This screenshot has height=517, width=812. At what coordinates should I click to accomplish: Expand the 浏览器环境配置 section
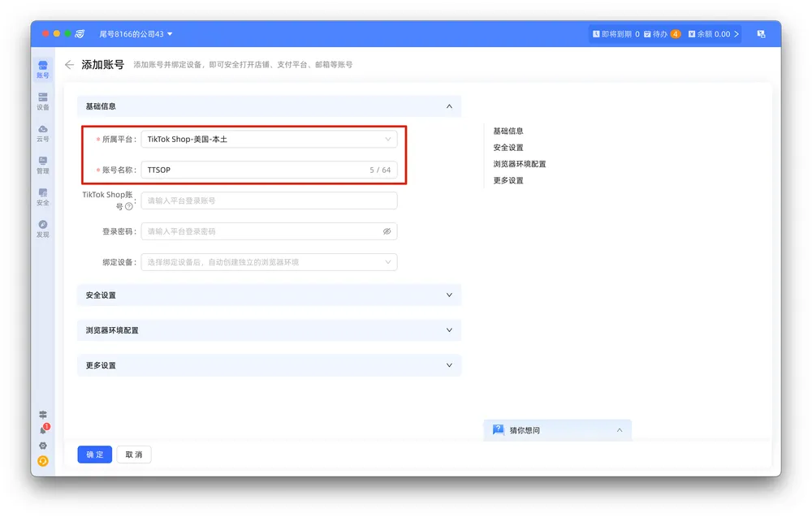[x=269, y=330]
